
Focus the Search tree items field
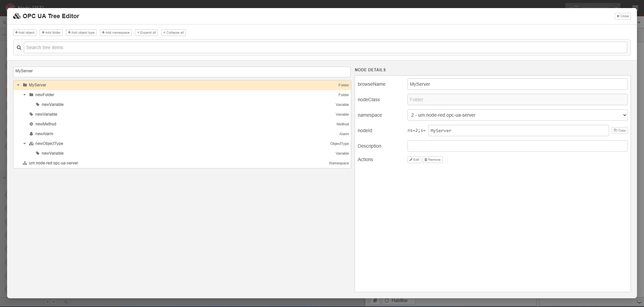point(325,47)
